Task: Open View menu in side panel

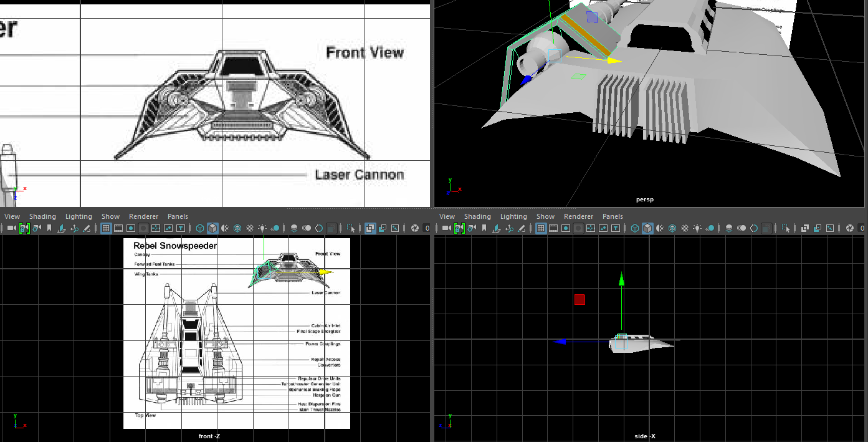Action: point(447,216)
